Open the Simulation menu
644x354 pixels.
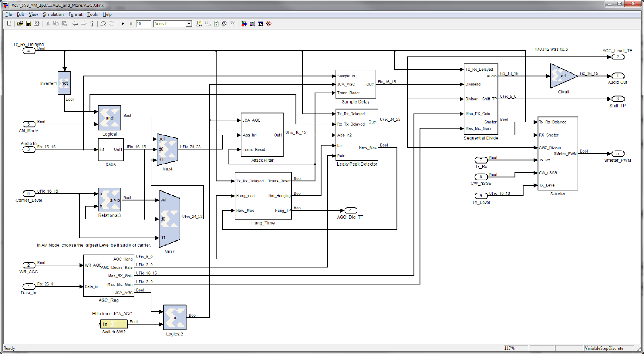click(53, 14)
